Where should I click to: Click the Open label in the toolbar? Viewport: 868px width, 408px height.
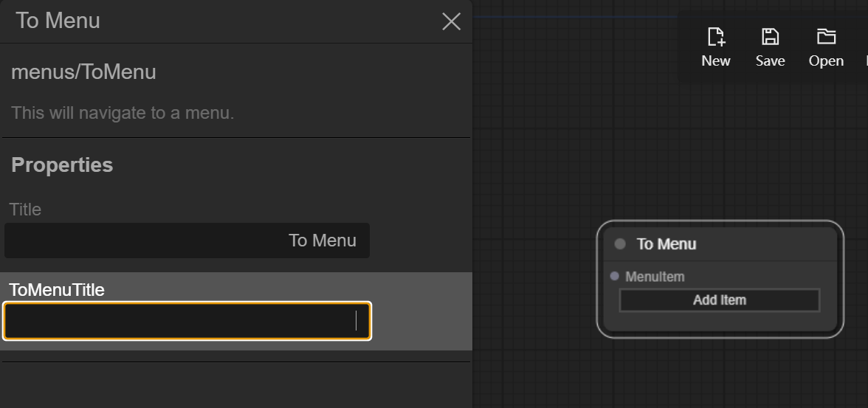(x=826, y=61)
